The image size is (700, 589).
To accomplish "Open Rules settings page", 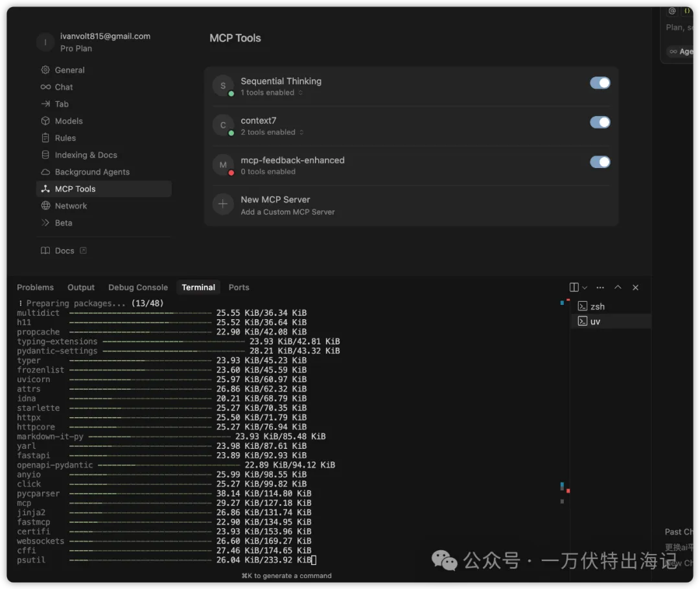I will (104, 138).
